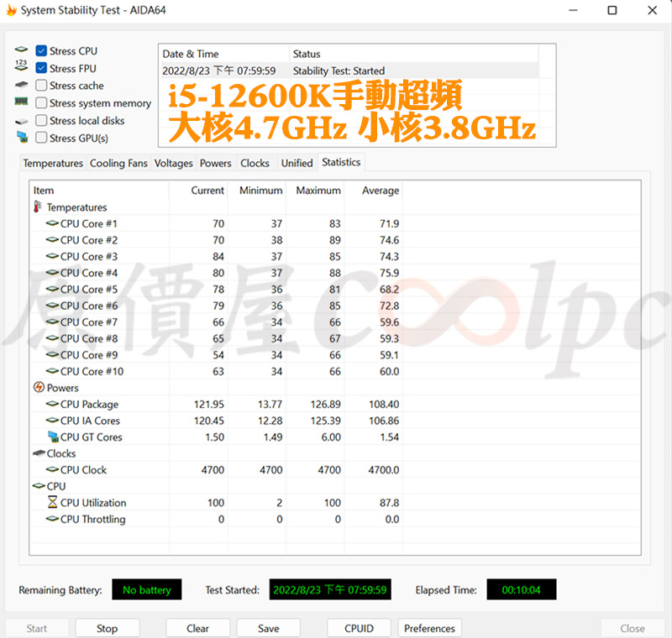Switch to the Unified tab
The width and height of the screenshot is (672, 638).
pyautogui.click(x=297, y=163)
